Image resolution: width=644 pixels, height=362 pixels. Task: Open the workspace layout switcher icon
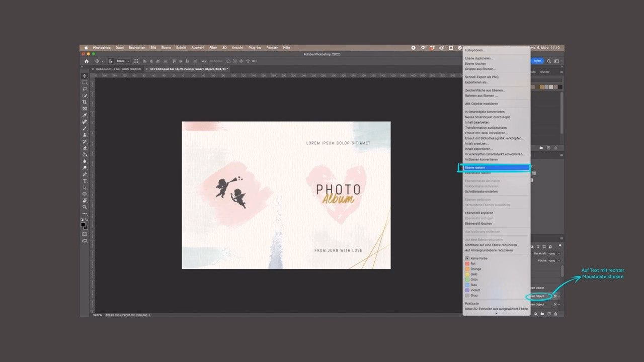pos(556,61)
